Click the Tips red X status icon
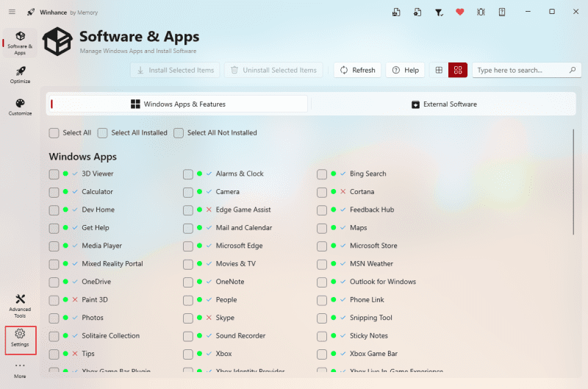The height and width of the screenshot is (389, 588). [x=75, y=354]
